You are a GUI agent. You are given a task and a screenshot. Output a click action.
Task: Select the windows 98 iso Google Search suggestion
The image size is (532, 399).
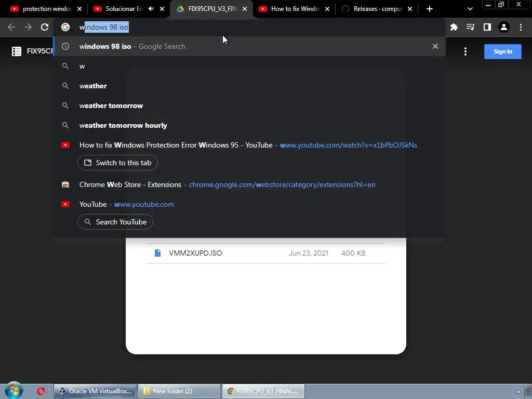(x=249, y=46)
